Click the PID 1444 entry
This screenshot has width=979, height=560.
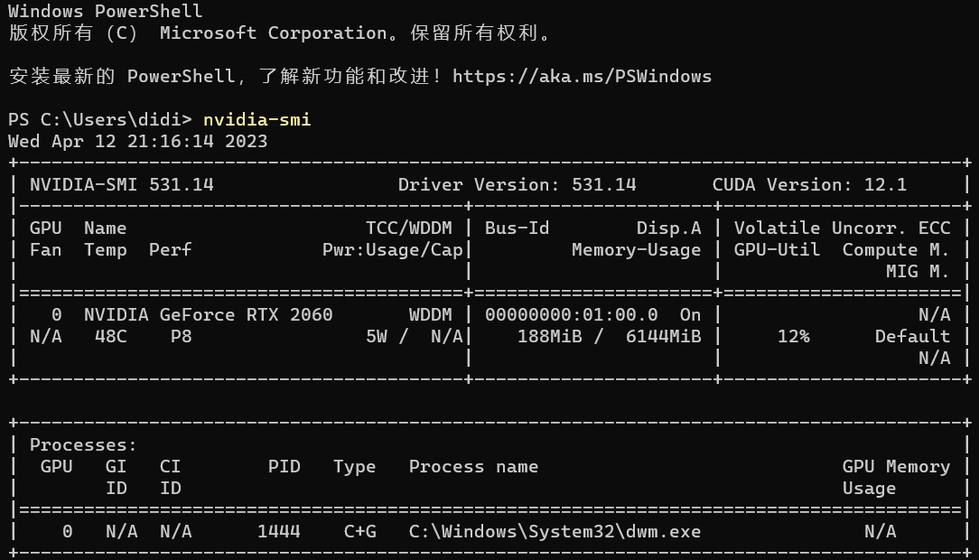pos(278,531)
